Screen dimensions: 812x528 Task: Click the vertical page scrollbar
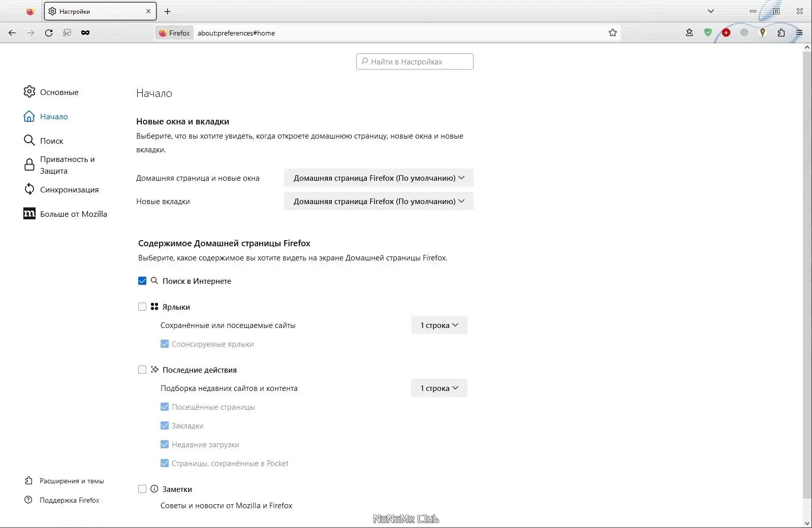(807, 274)
